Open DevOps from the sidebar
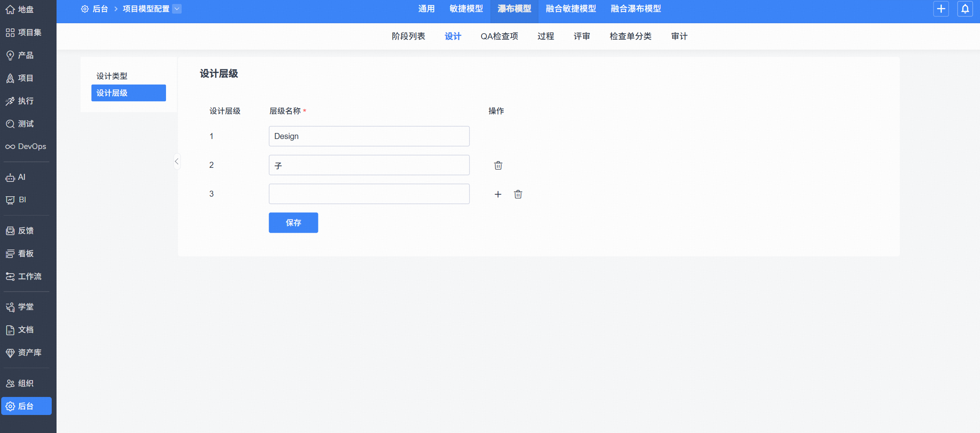980x433 pixels. pos(26,147)
